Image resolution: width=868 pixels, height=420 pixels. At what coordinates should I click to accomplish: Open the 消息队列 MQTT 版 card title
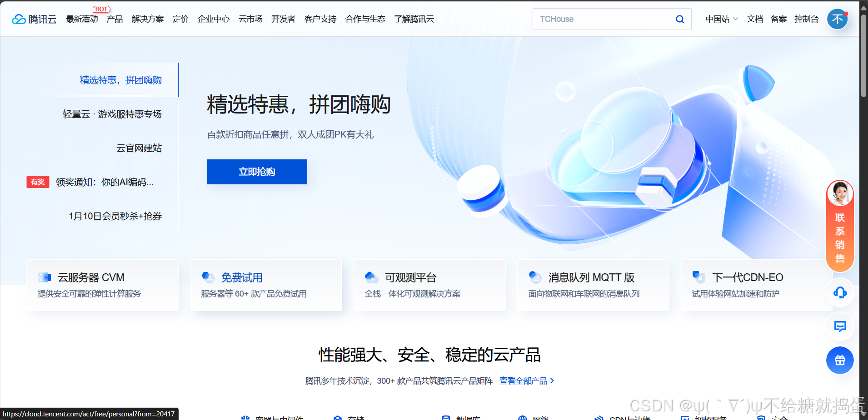591,277
